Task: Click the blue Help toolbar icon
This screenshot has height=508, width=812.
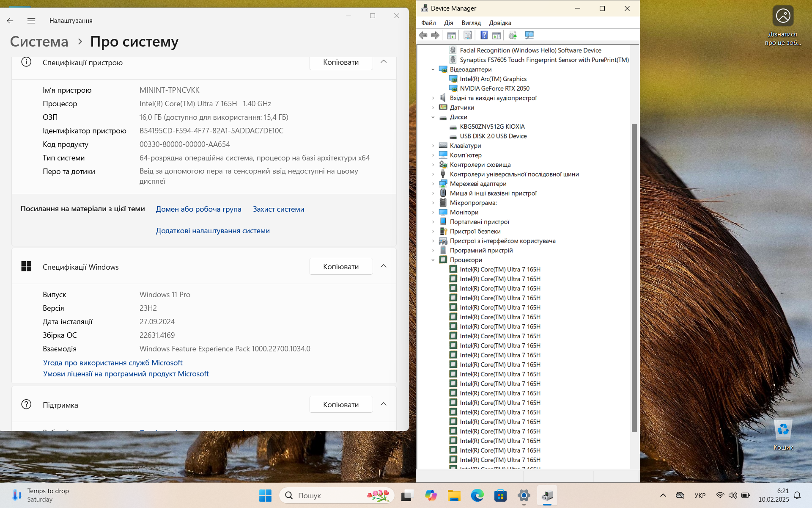Action: [484, 35]
